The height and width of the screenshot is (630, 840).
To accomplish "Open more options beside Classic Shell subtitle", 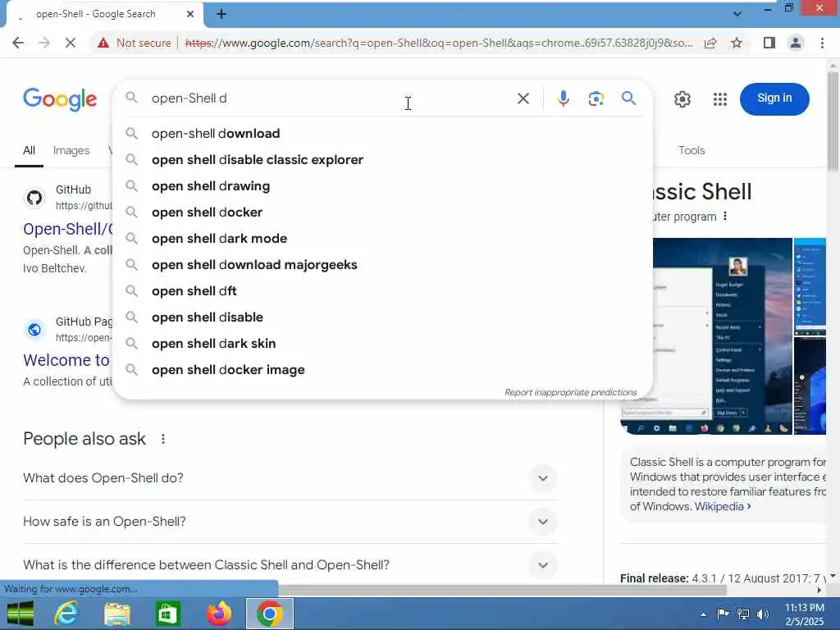I will (725, 217).
